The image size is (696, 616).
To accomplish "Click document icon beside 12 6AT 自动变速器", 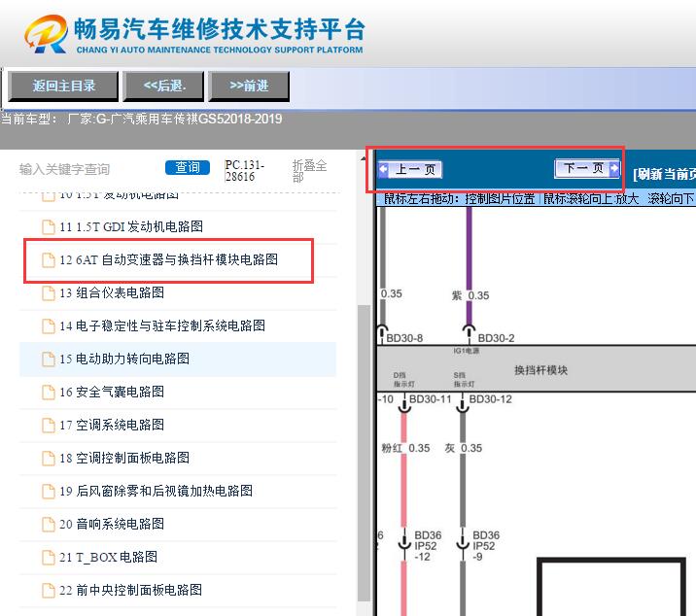I will tap(48, 260).
